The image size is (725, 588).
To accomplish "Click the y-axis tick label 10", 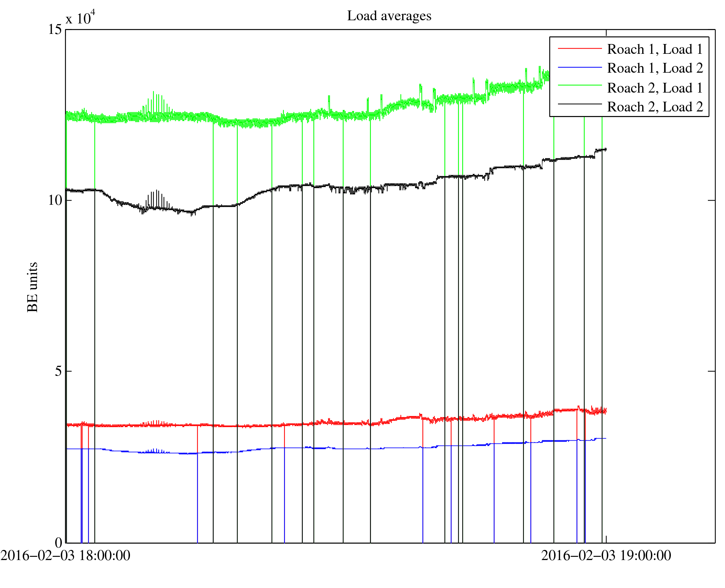I will pyautogui.click(x=55, y=200).
